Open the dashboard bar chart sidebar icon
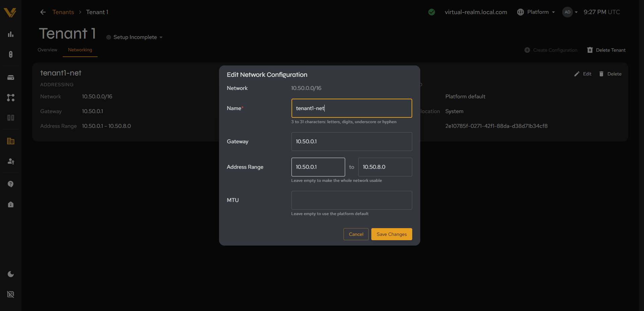The height and width of the screenshot is (311, 644). point(11,34)
